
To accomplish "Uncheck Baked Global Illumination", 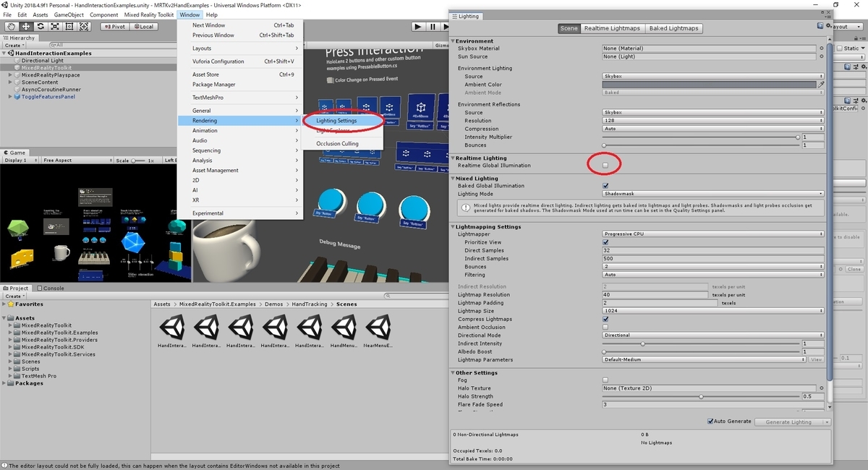I will pos(605,186).
